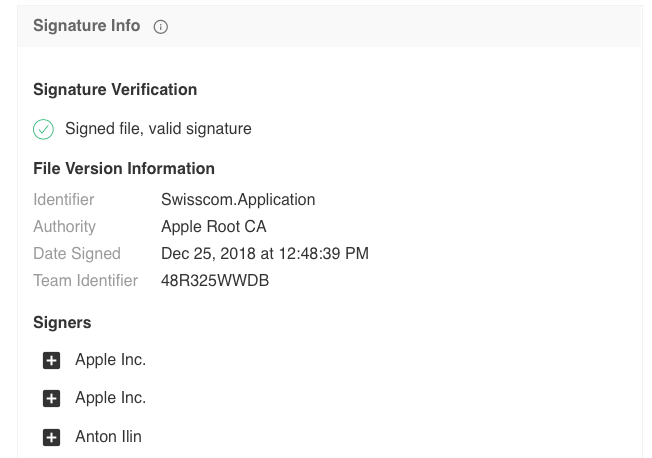Viewport: 652px width, 458px height.
Task: Click the Swisscom.Application identifier value
Action: 238,200
